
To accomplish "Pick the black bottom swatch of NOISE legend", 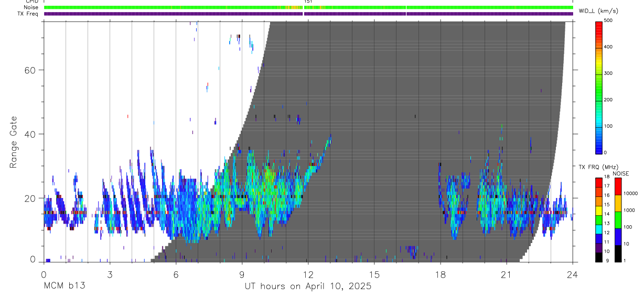I will point(618,253).
